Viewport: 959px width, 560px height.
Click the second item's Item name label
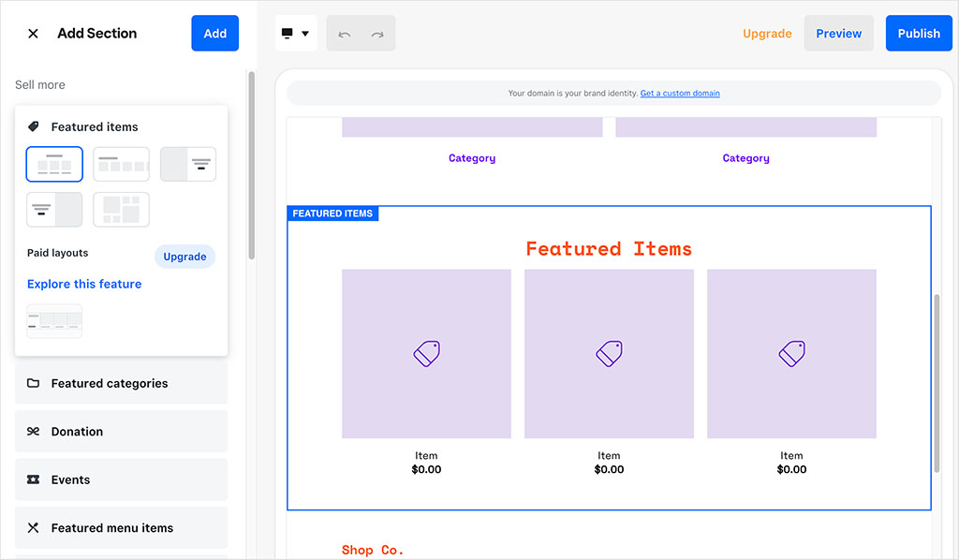tap(609, 455)
